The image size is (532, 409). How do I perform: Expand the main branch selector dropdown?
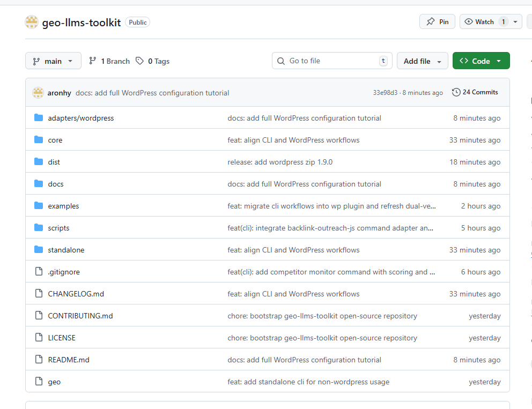coord(53,61)
